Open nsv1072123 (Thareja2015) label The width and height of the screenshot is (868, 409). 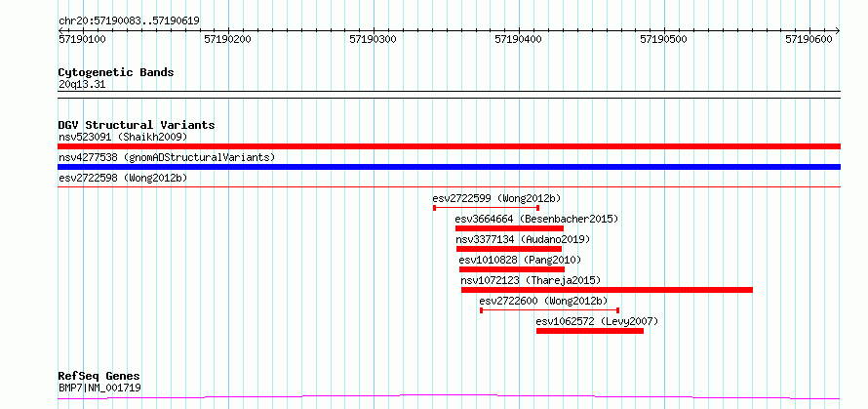[x=531, y=280]
